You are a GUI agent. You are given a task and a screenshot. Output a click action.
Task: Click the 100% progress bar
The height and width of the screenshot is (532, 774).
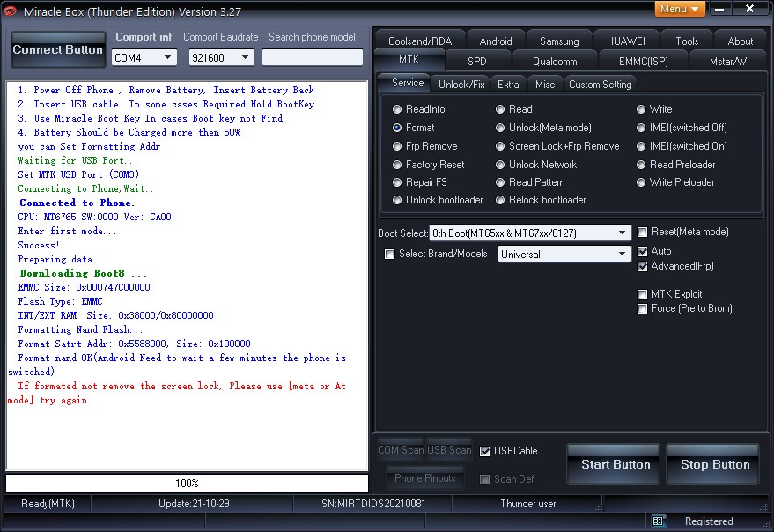pyautogui.click(x=187, y=483)
